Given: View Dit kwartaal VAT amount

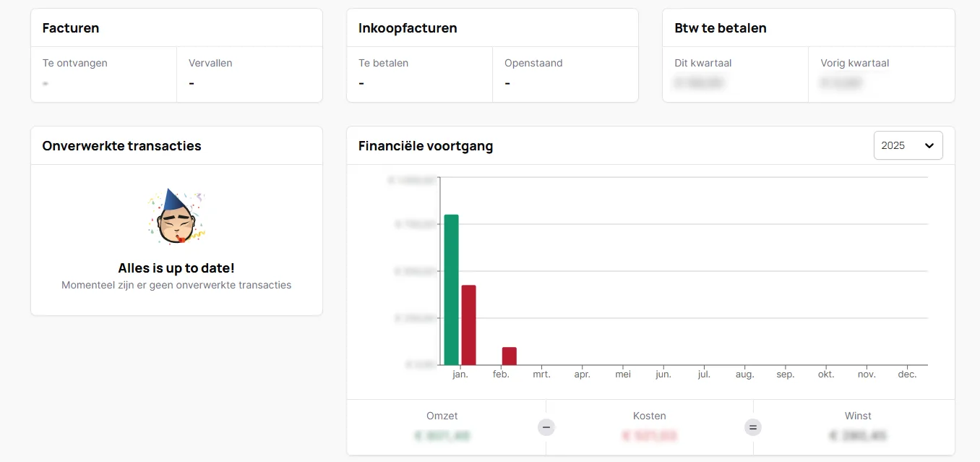Looking at the screenshot, I should coord(699,82).
